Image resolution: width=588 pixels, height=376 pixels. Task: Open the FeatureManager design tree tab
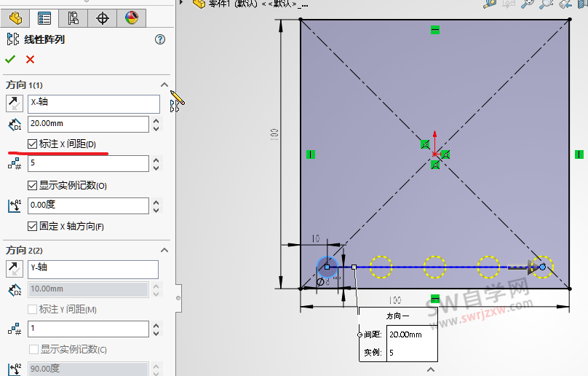(15, 18)
